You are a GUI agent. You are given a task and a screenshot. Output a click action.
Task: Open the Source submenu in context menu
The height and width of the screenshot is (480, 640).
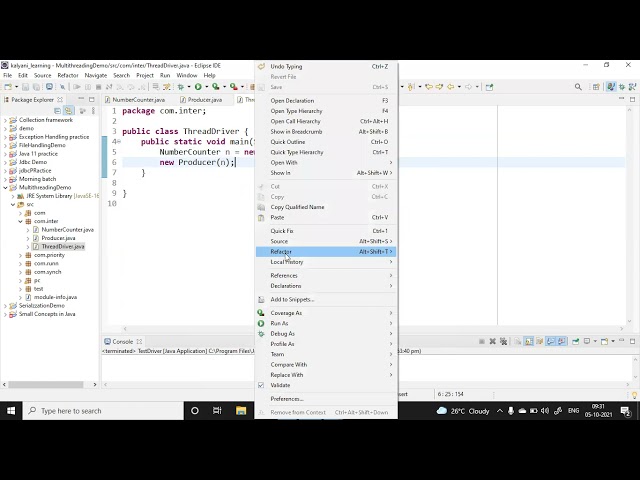coord(326,241)
